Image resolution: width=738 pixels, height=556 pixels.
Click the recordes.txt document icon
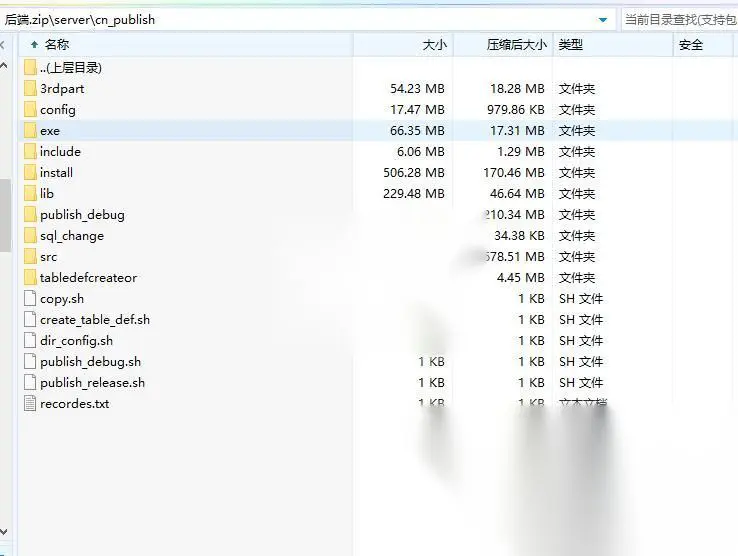click(x=30, y=403)
